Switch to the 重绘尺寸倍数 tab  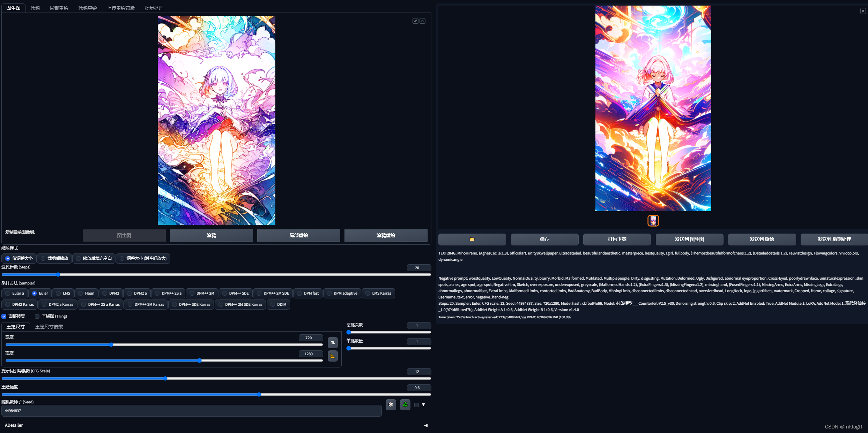pos(49,327)
